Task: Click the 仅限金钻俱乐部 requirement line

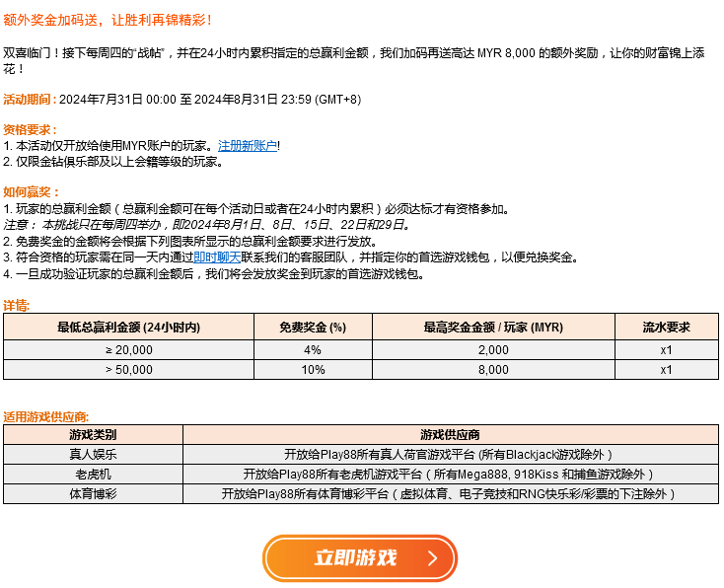Action: pos(113,162)
